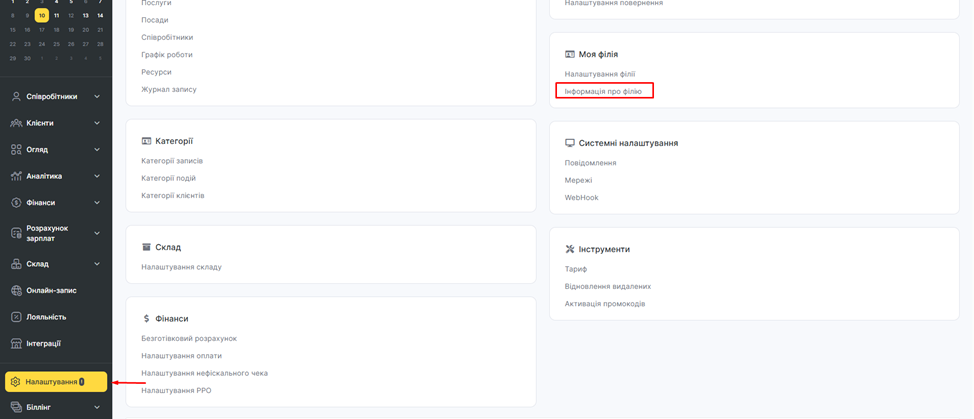Viewport: 974px width, 419px height.
Task: Click the Склад sidebar box icon
Action: coord(16,264)
